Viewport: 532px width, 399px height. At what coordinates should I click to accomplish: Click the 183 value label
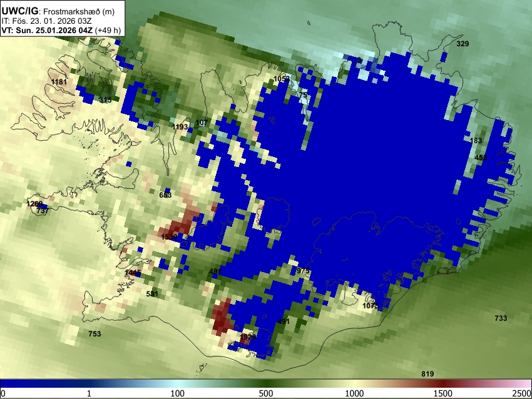click(476, 141)
